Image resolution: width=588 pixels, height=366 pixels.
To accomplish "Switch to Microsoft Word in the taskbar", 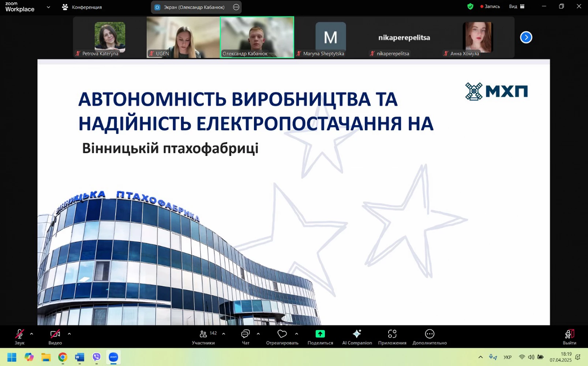I will (x=80, y=357).
